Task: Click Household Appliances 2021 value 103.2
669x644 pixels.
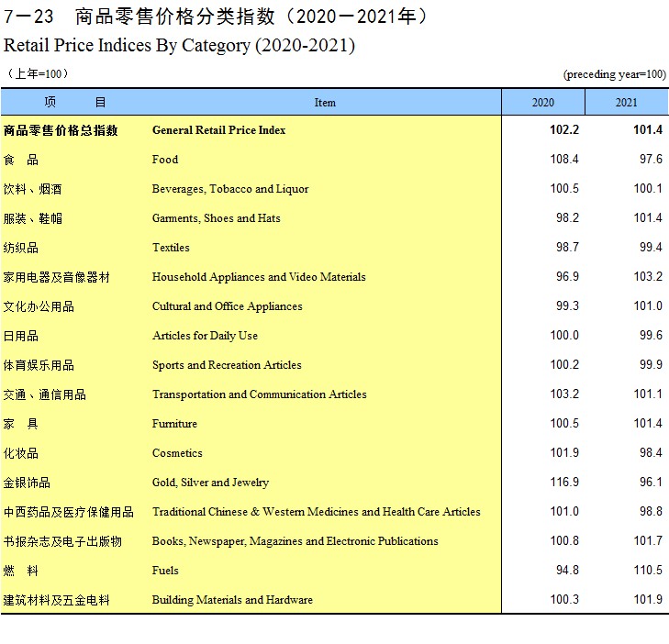Action: click(x=648, y=277)
